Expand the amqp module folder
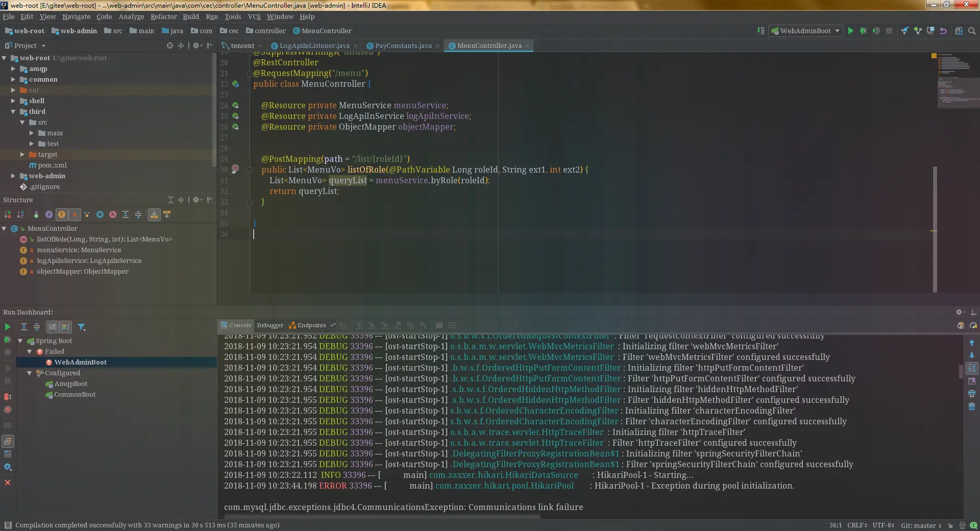The height and width of the screenshot is (531, 980). coord(13,68)
